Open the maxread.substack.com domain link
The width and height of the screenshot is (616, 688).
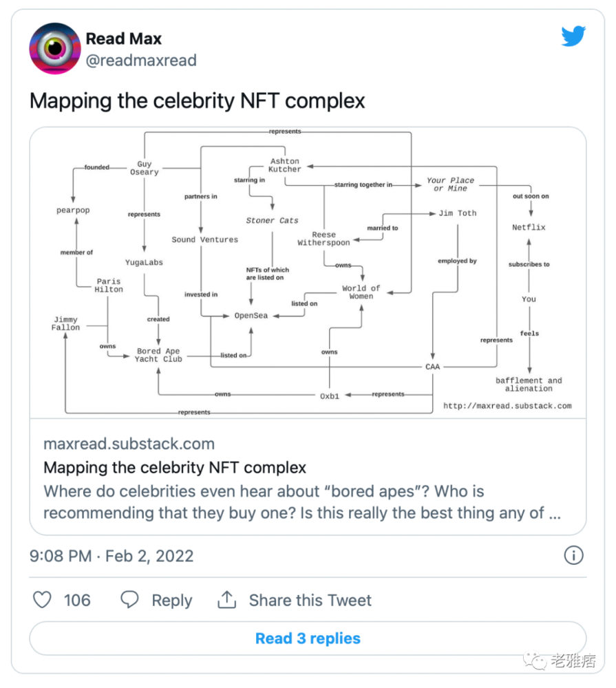129,444
